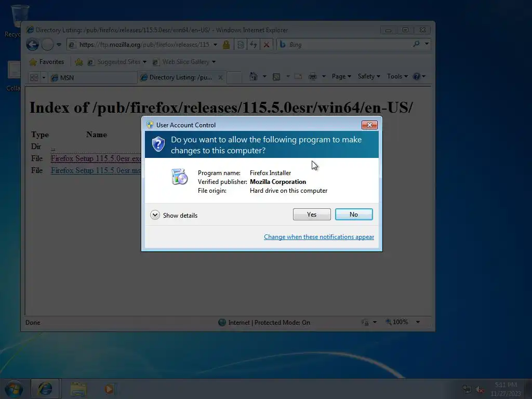The image size is (532, 399).
Task: Click Quick Tabs grid icon
Action: [x=34, y=78]
